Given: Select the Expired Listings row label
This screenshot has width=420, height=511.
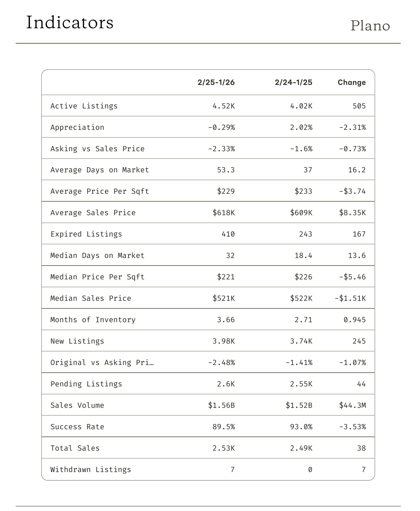Looking at the screenshot, I should point(86,234).
